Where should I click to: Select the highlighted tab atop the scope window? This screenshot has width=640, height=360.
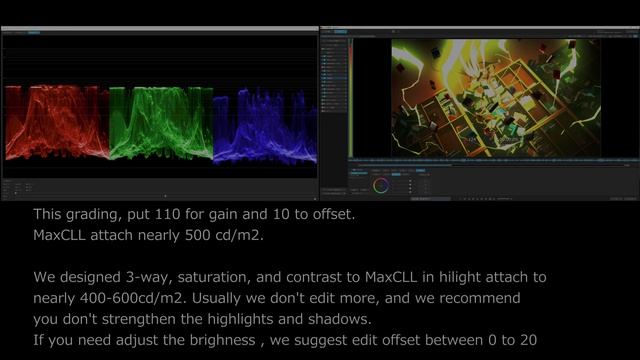34,32
